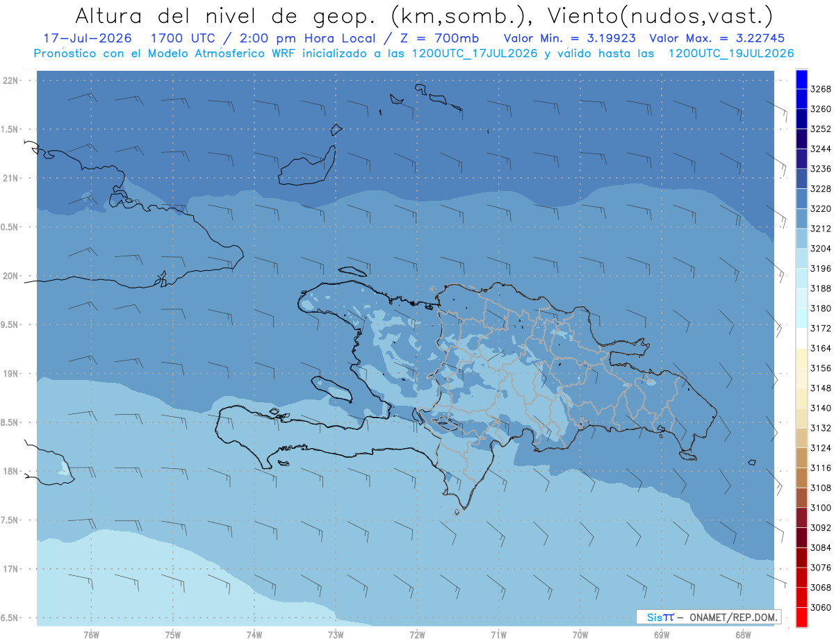The image size is (834, 644).
Task: Click the "68W" longitude axis label
Action: [x=742, y=634]
